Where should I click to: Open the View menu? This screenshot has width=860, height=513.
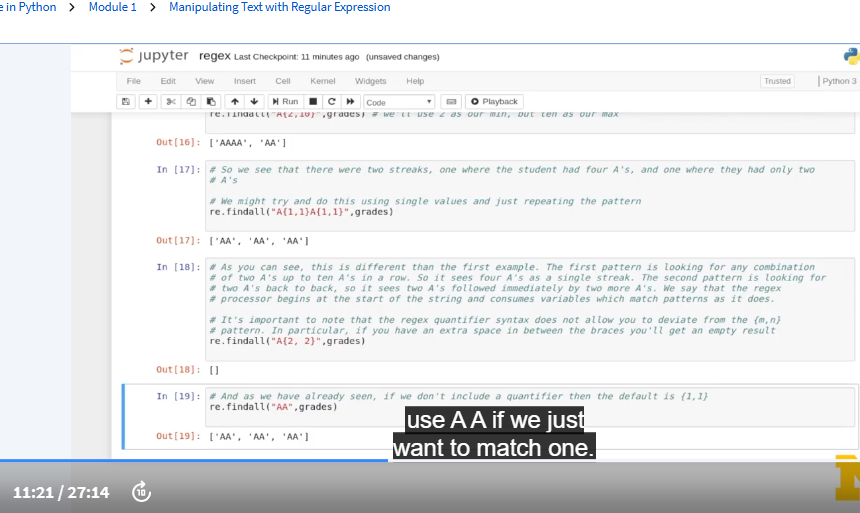[205, 81]
